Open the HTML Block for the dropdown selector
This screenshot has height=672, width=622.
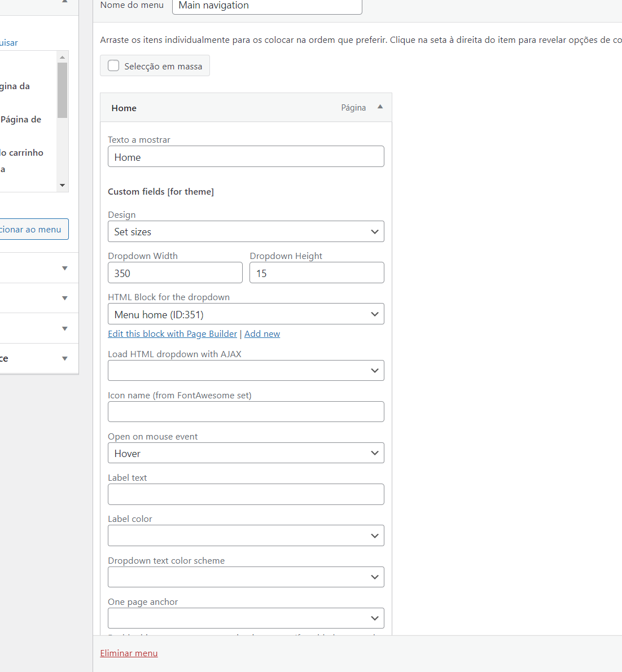(x=246, y=314)
